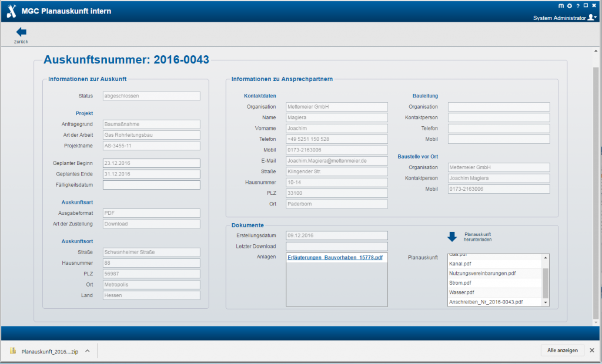Image resolution: width=602 pixels, height=364 pixels.
Task: Select Nutzungsvereinbarungen.pdf in the Planauskunft list
Action: tap(482, 274)
